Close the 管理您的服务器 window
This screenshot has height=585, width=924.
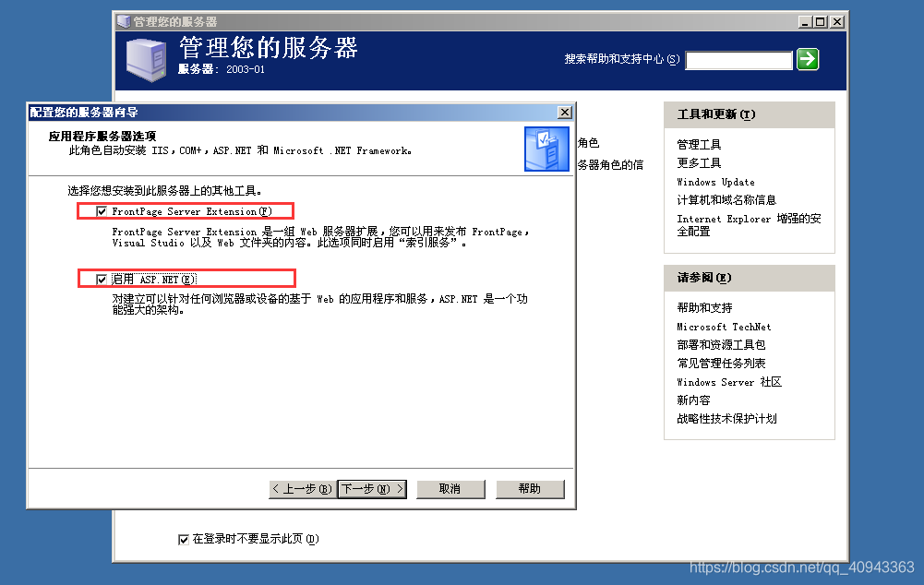(837, 22)
